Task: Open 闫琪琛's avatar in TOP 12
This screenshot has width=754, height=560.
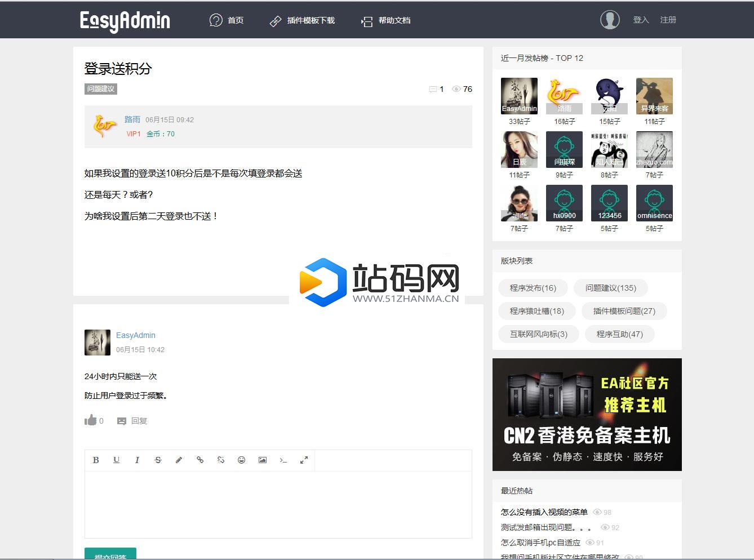Action: coord(564,149)
